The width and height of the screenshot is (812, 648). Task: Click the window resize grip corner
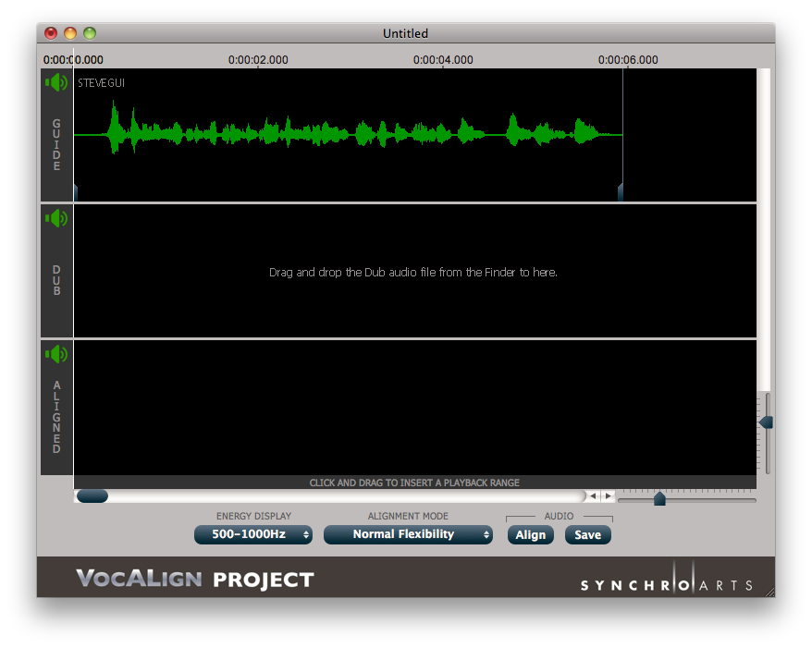(x=768, y=590)
